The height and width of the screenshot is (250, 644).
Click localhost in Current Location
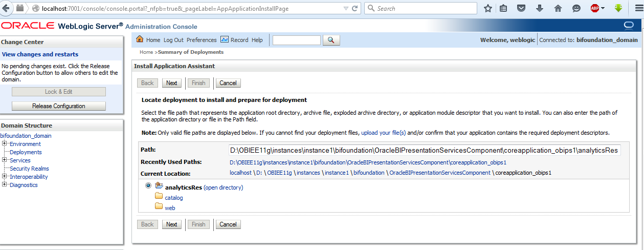(x=241, y=173)
